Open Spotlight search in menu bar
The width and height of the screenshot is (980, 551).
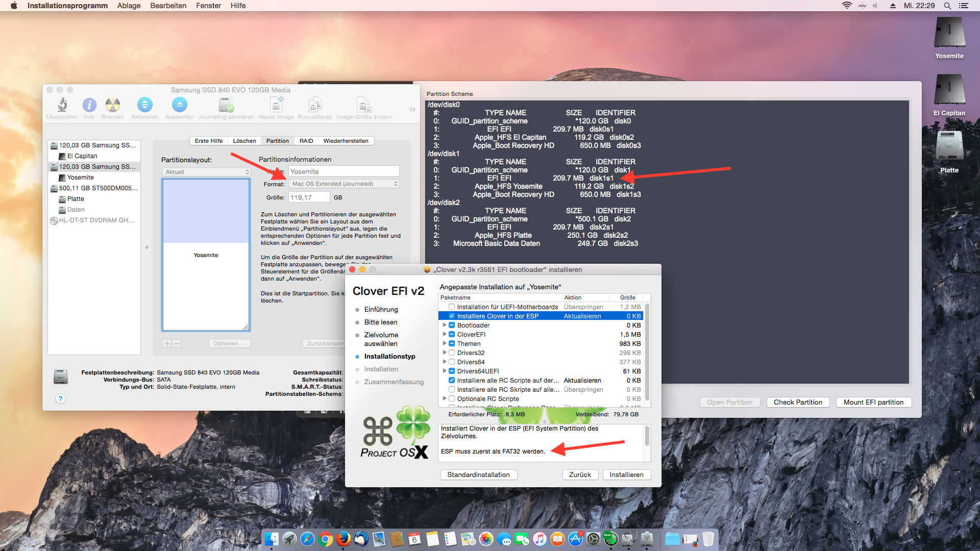(x=947, y=6)
